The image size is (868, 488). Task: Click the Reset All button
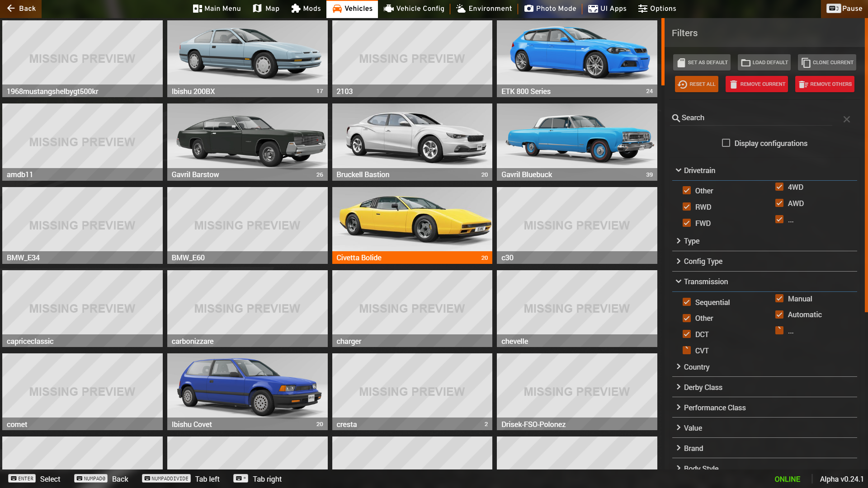click(x=696, y=84)
